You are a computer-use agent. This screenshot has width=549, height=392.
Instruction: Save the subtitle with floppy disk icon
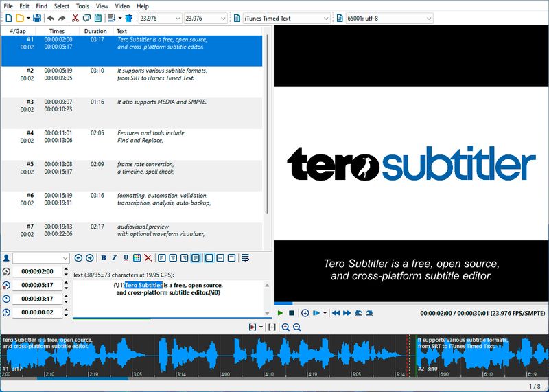click(x=37, y=19)
